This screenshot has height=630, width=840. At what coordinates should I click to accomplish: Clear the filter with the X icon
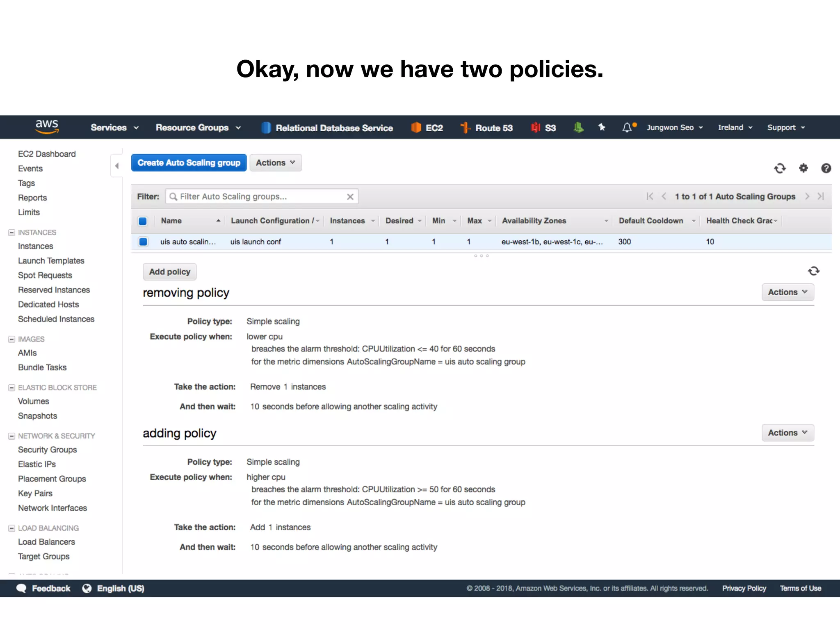(350, 197)
